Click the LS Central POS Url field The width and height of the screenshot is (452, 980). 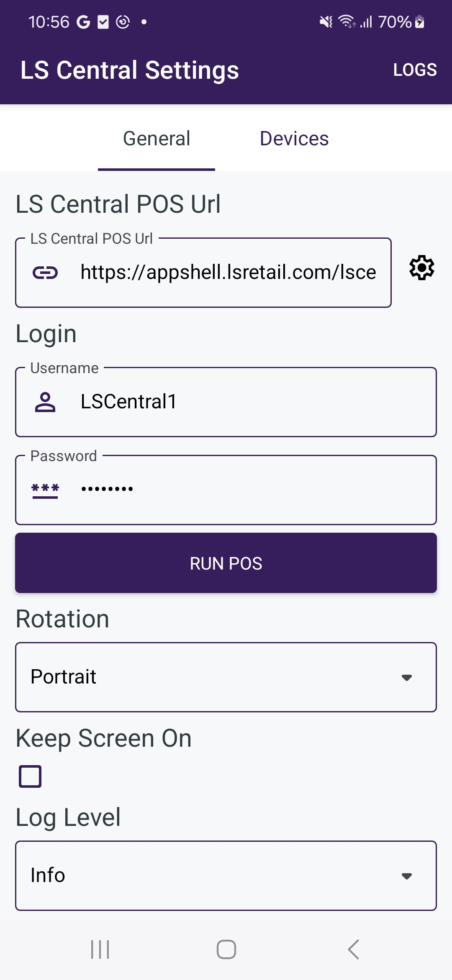(228, 273)
